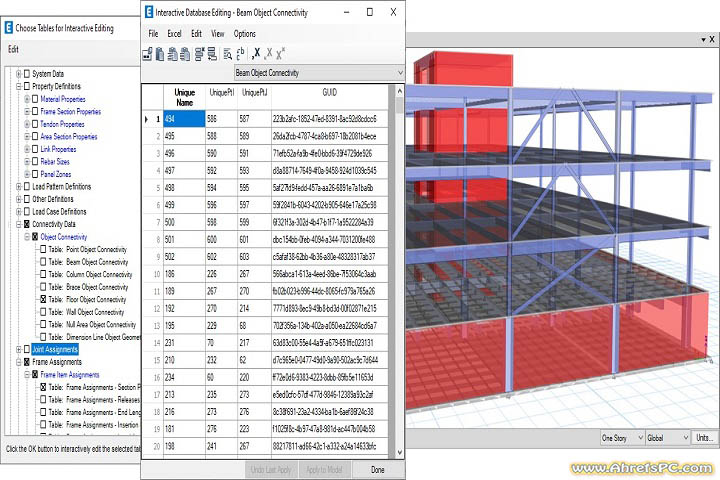Click the Object Connectivity tree link
Image resolution: width=720 pixels, height=480 pixels.
tap(63, 237)
